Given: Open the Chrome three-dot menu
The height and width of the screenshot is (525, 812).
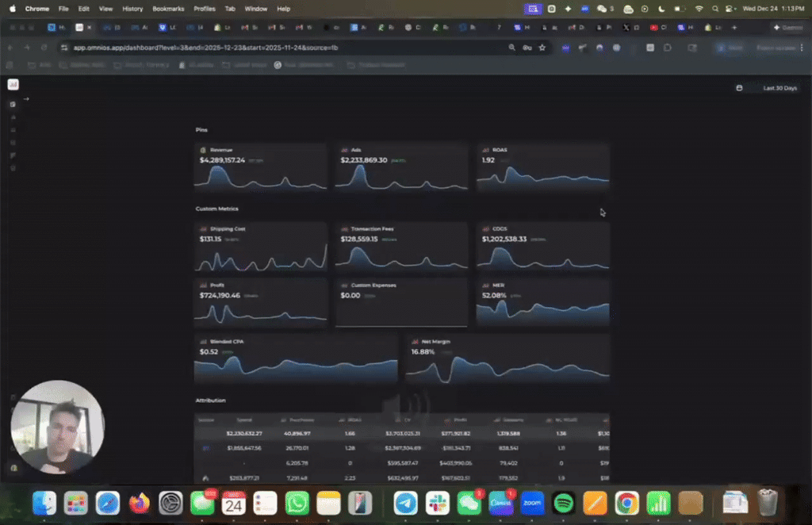Looking at the screenshot, I should click(802, 48).
